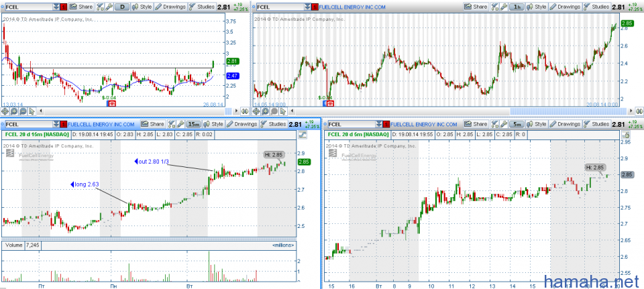Click the lock icon at the 5m chart's right edge
The image size is (644, 289).
coord(625,135)
